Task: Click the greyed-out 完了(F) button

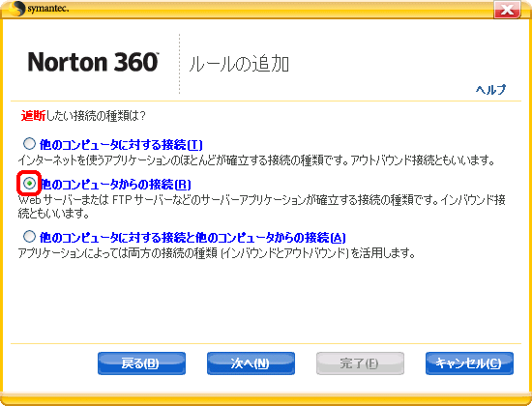Action: tap(360, 363)
